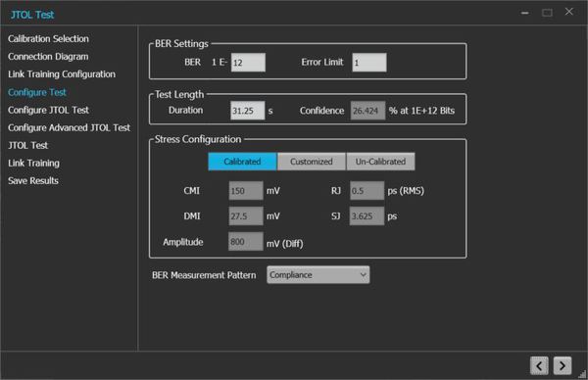Close the JTOL Test window
The height and width of the screenshot is (380, 588).
point(568,12)
